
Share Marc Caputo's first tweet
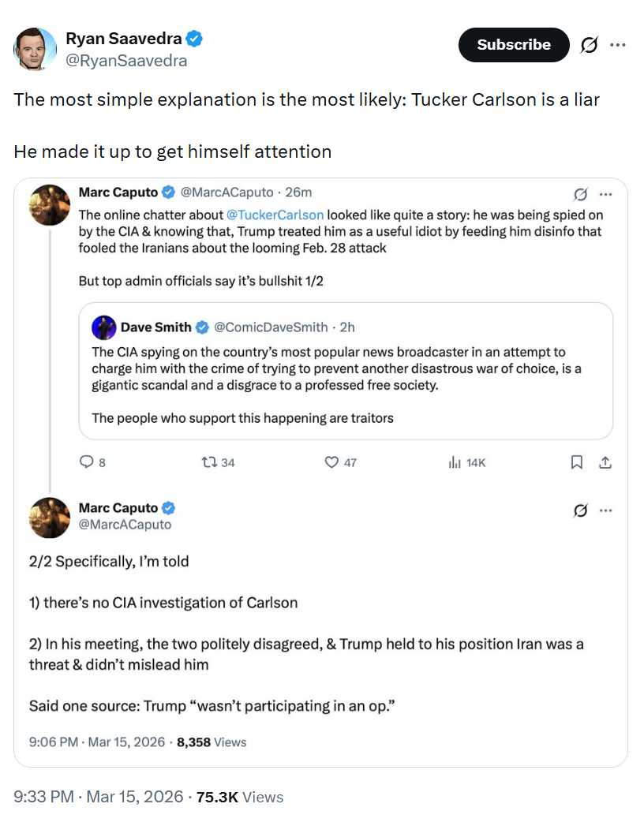tap(605, 462)
